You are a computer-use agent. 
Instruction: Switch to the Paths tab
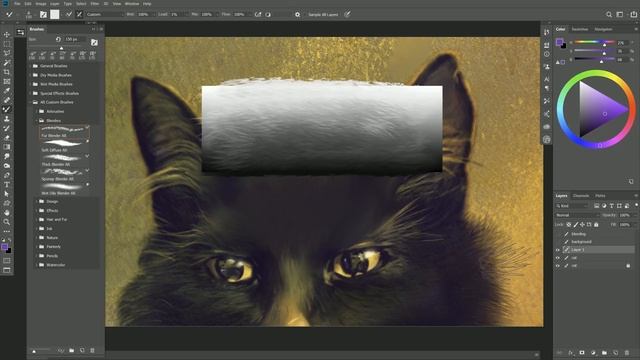(600, 196)
